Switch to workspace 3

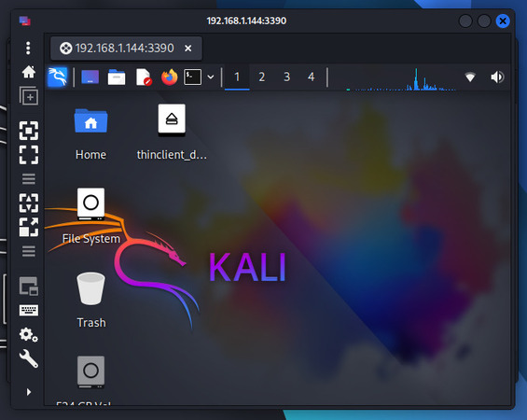[286, 77]
